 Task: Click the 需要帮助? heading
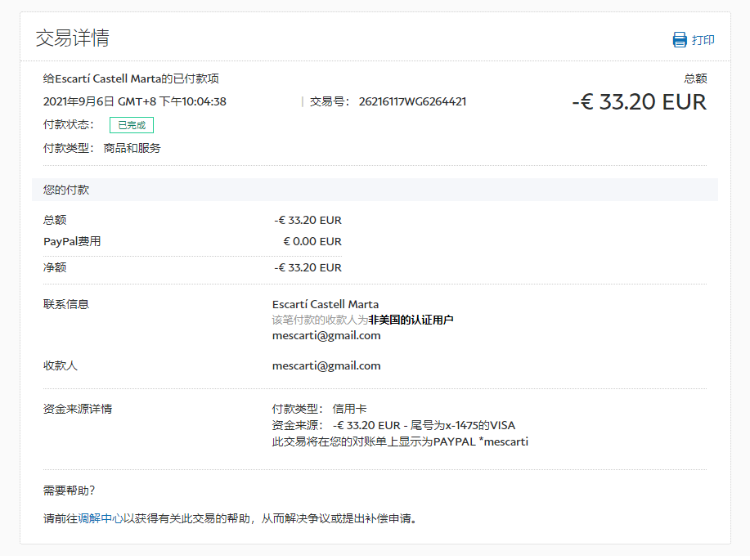[x=70, y=491]
